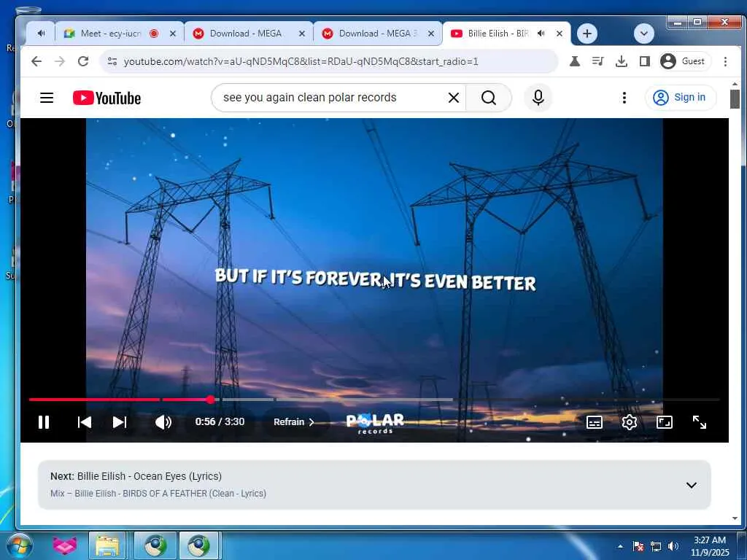
Task: Open the Refrain chapter list
Action: pos(294,422)
